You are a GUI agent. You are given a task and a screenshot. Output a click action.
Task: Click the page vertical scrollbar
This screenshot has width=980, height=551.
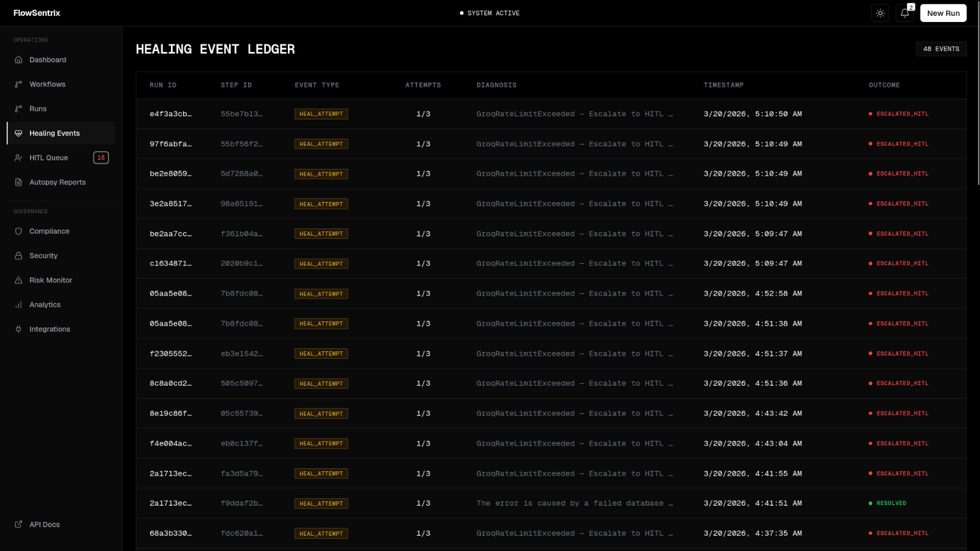click(x=978, y=92)
